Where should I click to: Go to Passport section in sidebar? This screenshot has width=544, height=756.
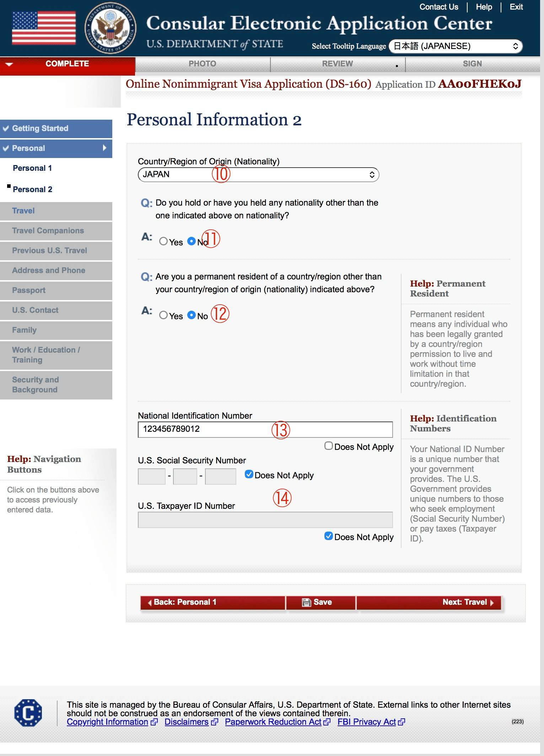click(x=56, y=290)
